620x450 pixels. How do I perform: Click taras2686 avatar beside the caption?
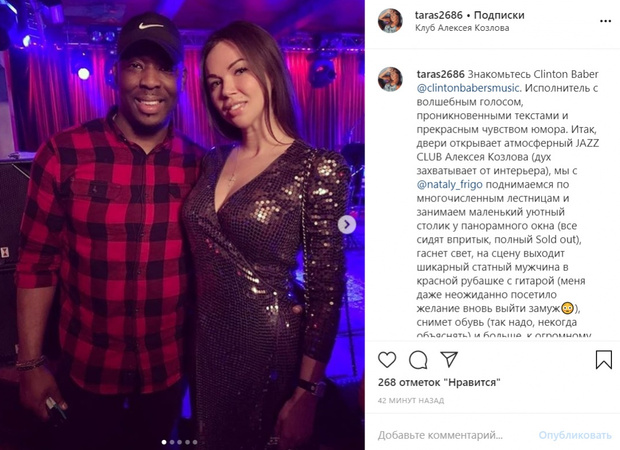tap(390, 79)
